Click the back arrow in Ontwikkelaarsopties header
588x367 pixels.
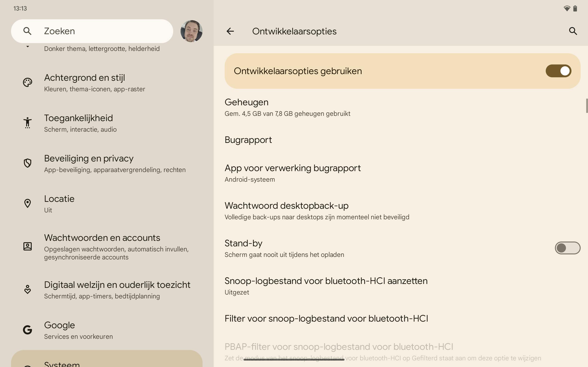click(x=230, y=31)
